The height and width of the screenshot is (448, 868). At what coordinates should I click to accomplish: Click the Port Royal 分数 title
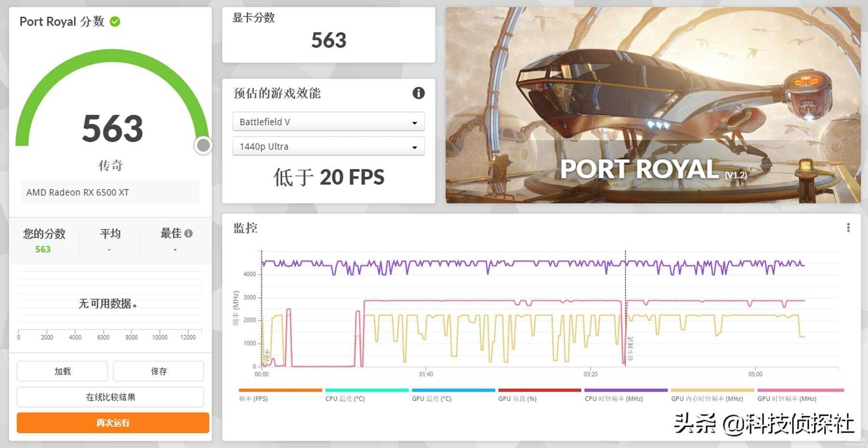pos(62,22)
